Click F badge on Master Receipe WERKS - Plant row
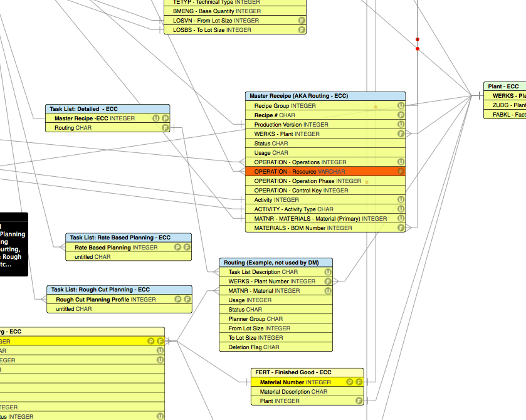526x420 pixels. 401,134
